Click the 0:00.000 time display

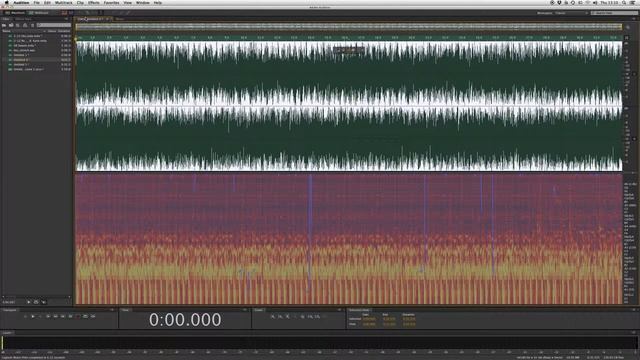[x=185, y=320]
